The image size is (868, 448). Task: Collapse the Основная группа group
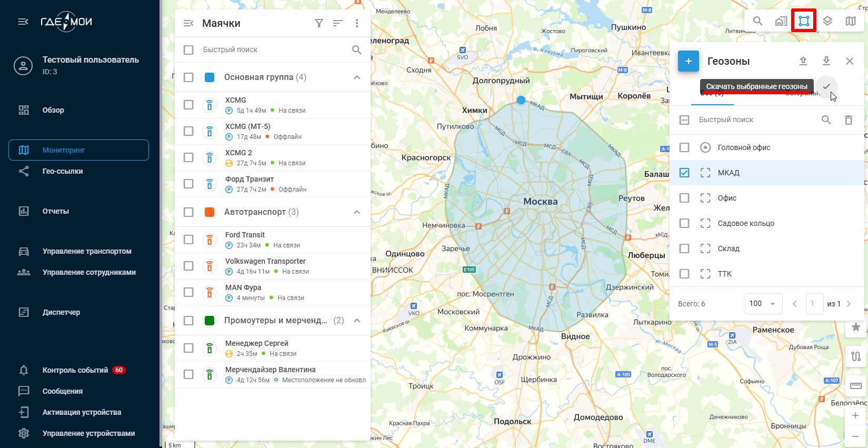click(x=357, y=77)
